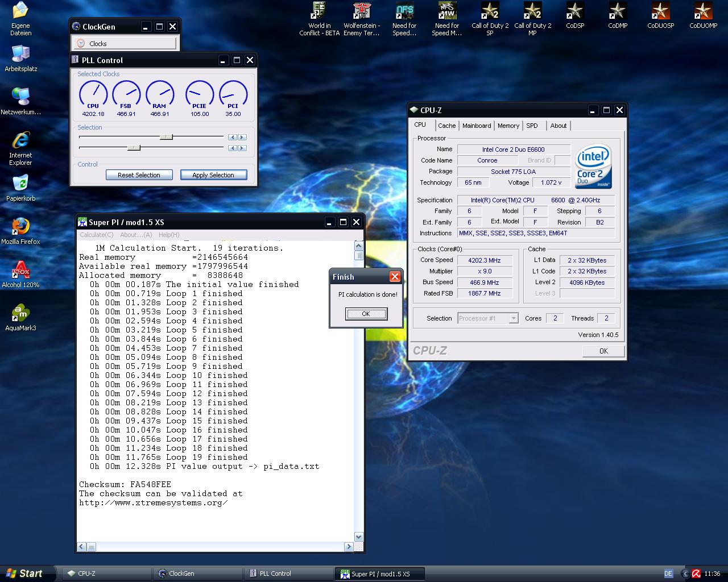The height and width of the screenshot is (582, 728).
Task: Launch Need for Speed M... shortcut
Action: 447,19
